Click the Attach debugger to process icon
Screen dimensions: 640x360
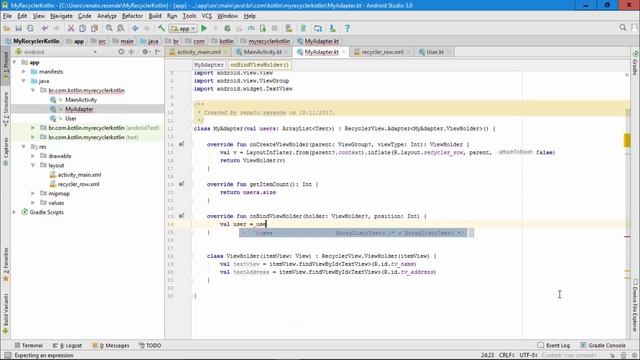(x=262, y=28)
